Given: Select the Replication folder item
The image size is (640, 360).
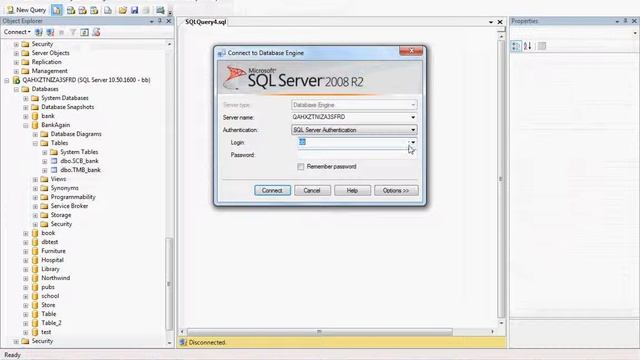Looking at the screenshot, I should pos(47,62).
